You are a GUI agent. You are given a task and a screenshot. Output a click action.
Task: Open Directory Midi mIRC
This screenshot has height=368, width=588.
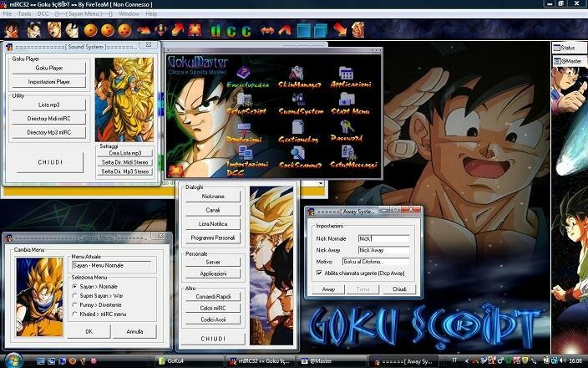49,118
